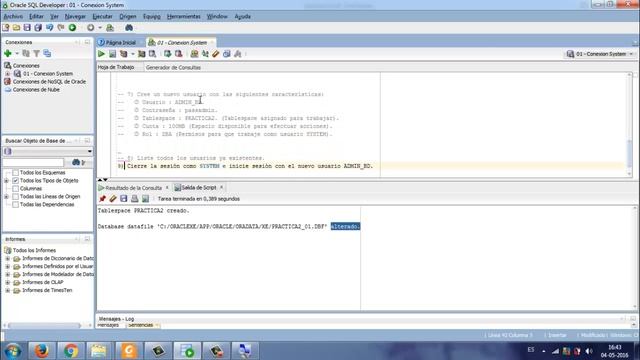The image size is (640, 360).
Task: Open Google Chrome from the taskbar
Action: click(x=70, y=351)
